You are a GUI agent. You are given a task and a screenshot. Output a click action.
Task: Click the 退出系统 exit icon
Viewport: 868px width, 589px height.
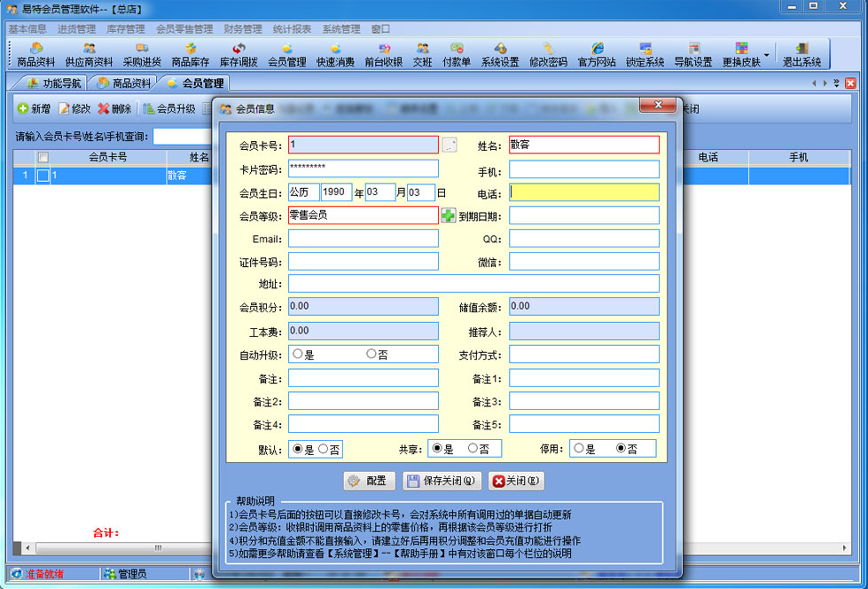[x=802, y=54]
